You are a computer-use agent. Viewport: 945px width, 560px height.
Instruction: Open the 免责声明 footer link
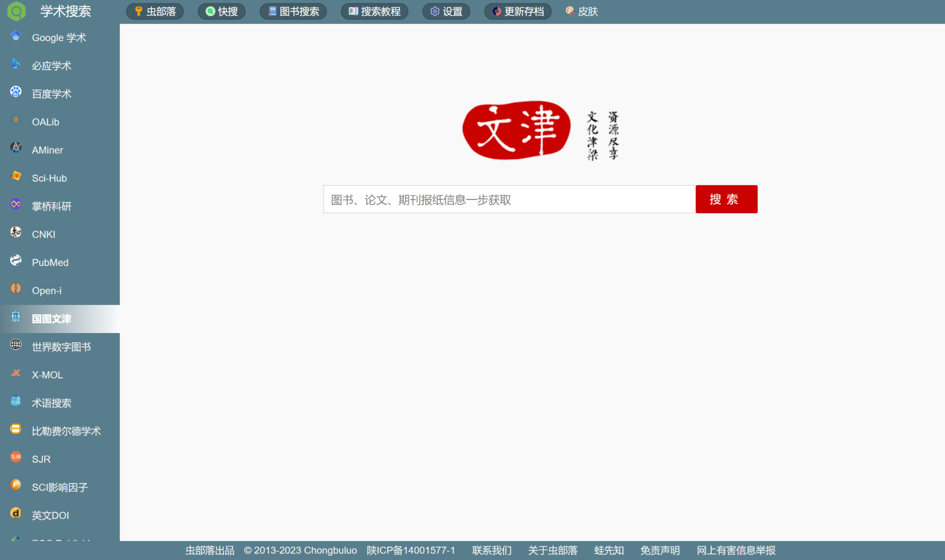pos(660,550)
